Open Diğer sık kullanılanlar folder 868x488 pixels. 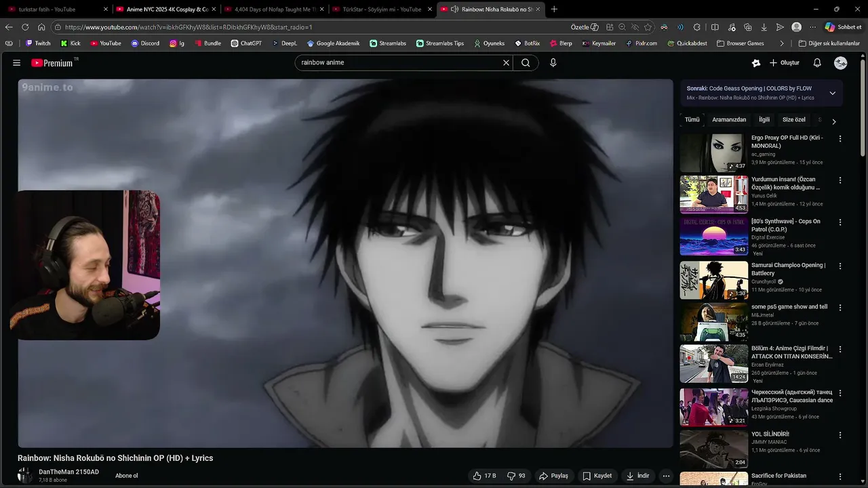point(829,43)
